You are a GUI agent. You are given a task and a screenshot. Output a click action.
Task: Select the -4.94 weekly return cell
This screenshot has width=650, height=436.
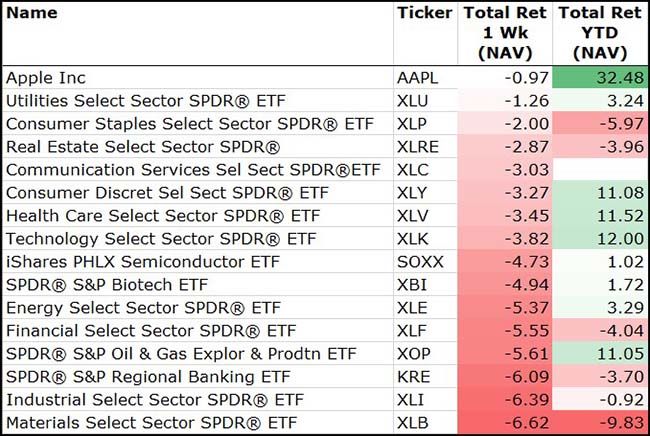point(506,284)
